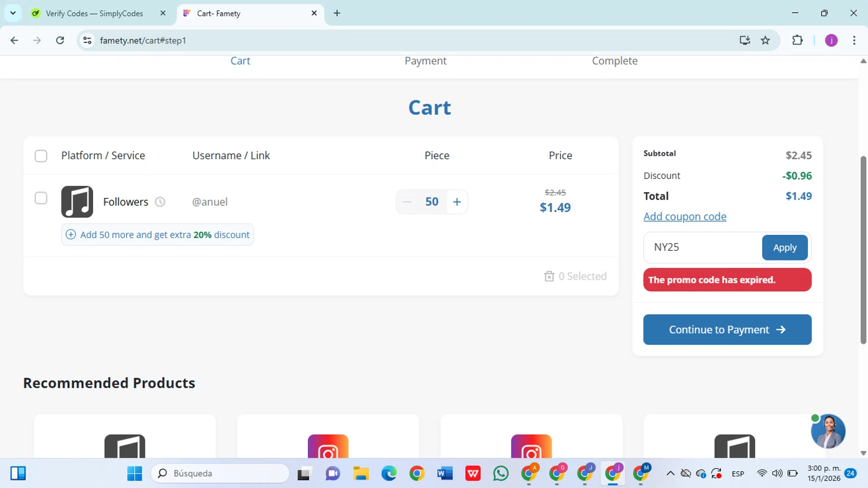Open the Windows Start menu
This screenshot has height=488, width=868.
(135, 474)
